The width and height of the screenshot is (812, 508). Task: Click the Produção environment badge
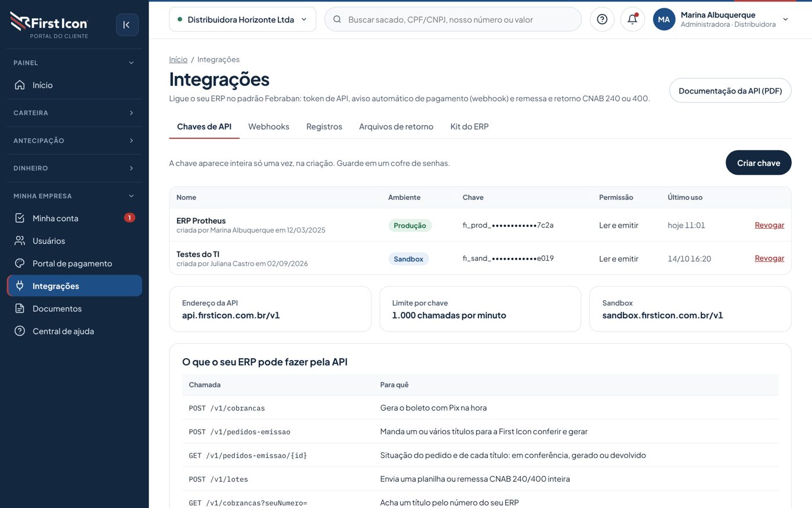pos(410,225)
